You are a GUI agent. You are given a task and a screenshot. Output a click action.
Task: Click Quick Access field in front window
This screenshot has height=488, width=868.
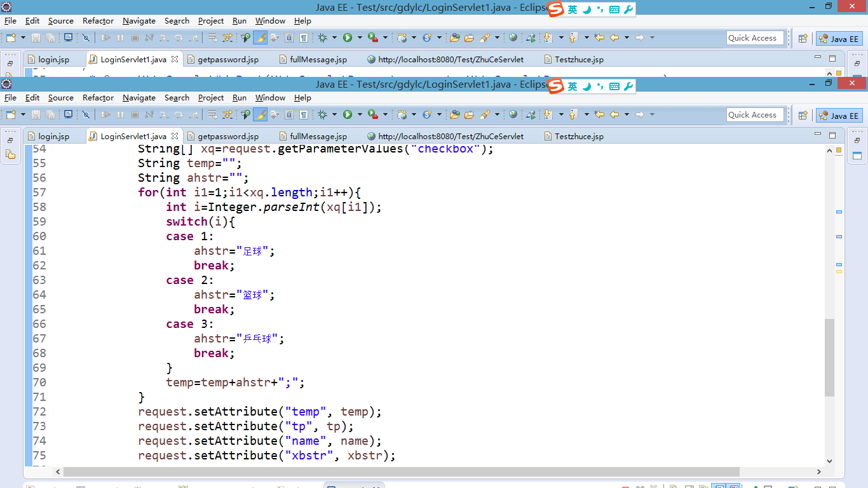(x=755, y=115)
